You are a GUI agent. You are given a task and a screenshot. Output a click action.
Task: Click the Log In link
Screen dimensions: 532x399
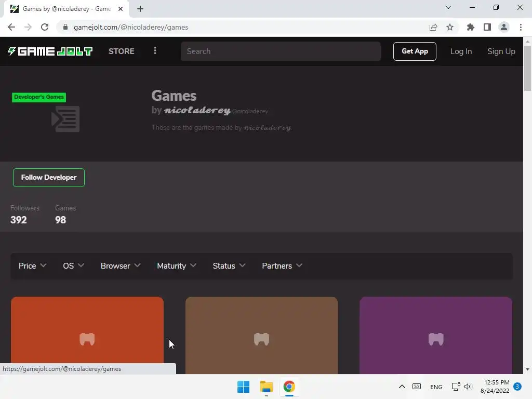(x=461, y=51)
